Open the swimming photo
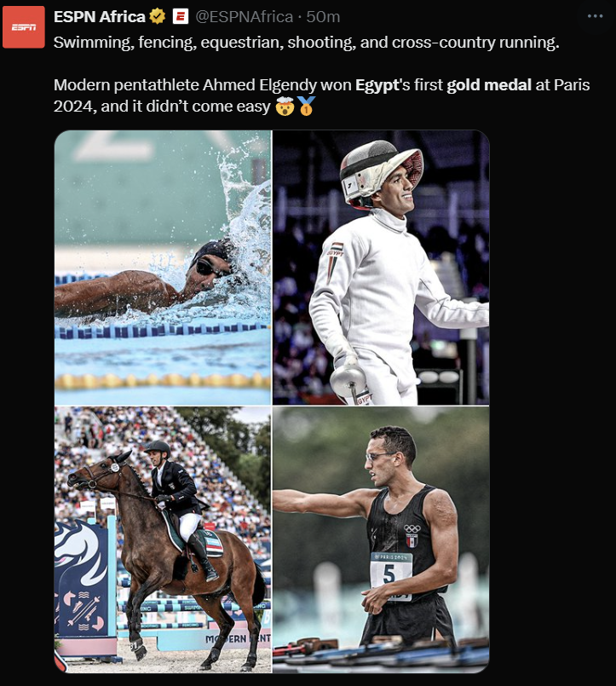 tap(163, 268)
